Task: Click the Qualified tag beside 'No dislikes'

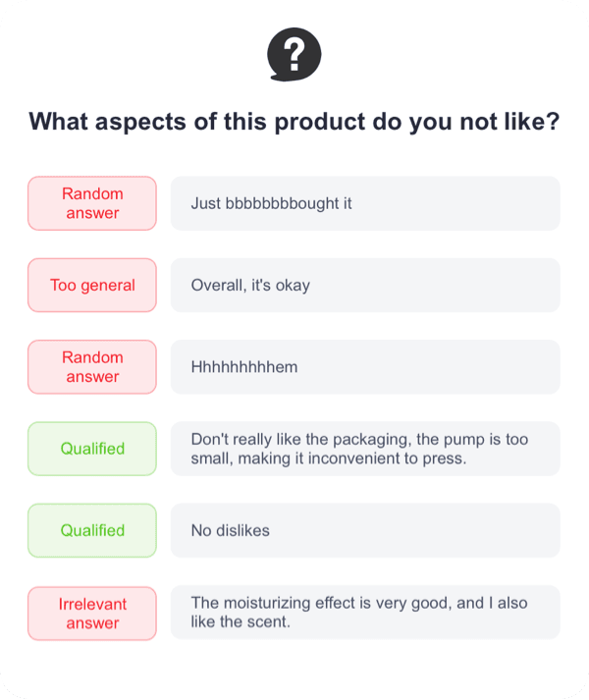Action: coord(92,530)
